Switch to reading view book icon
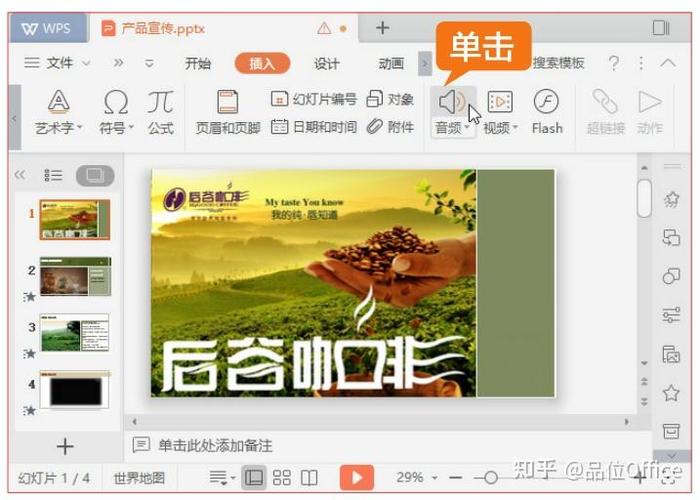 (309, 478)
